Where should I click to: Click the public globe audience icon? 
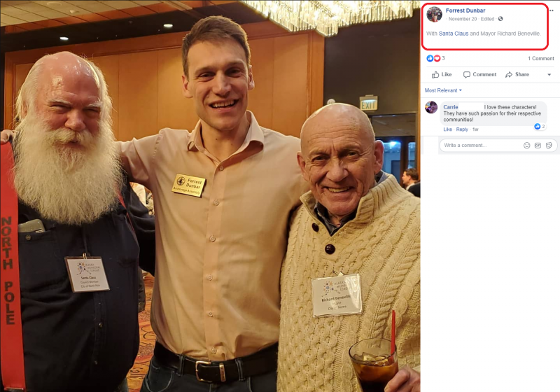point(500,19)
